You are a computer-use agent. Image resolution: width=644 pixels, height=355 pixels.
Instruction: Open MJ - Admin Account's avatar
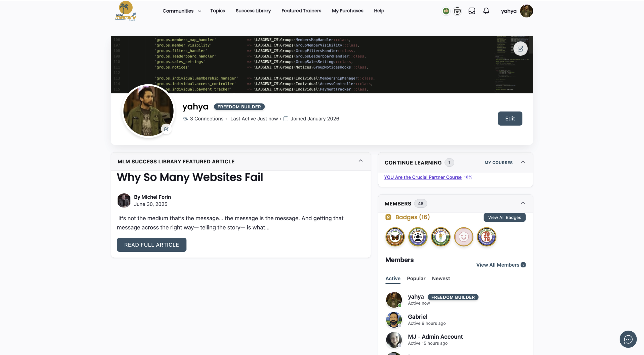394,340
